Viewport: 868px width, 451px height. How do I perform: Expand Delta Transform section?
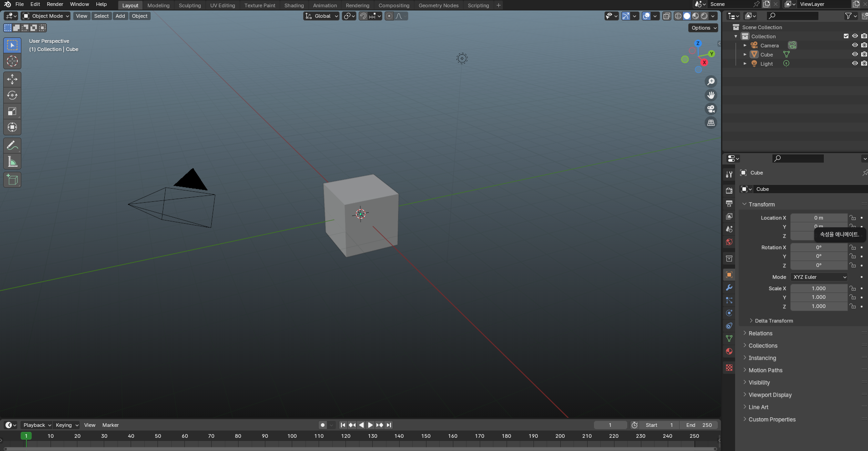(774, 321)
